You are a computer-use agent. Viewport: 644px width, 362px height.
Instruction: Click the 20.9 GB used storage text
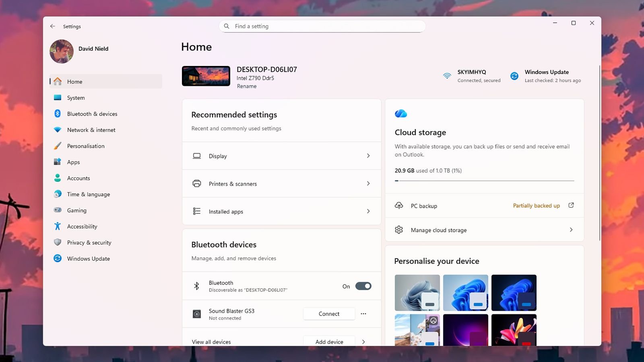[428, 171]
